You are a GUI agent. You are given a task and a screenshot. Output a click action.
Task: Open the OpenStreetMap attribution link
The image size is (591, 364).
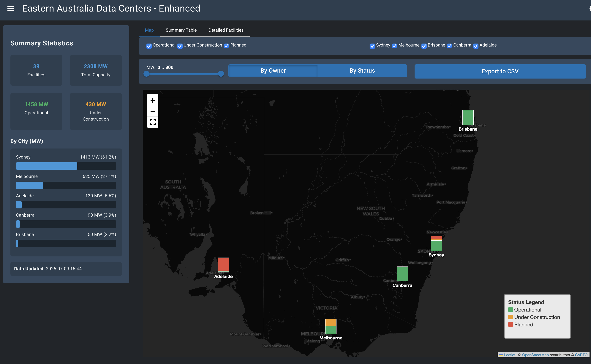point(535,355)
